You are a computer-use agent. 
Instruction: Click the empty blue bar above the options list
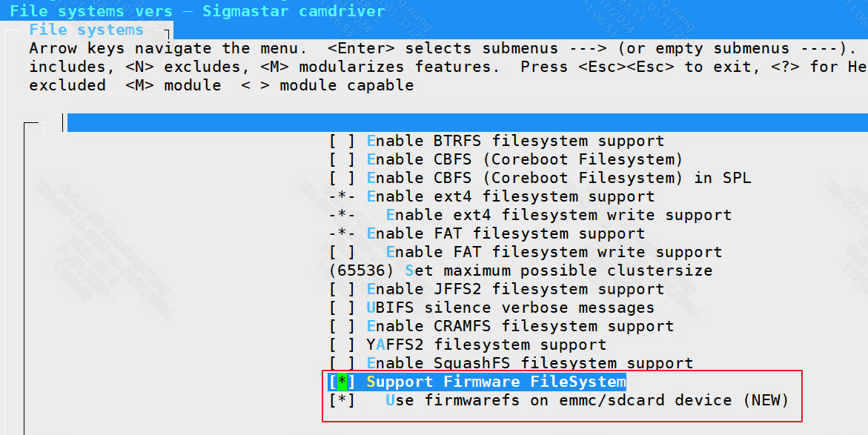pos(467,122)
